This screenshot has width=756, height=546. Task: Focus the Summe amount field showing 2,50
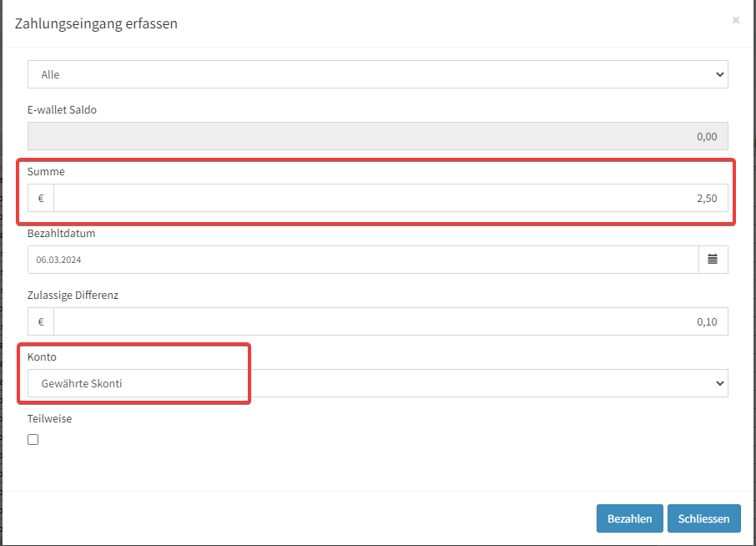pyautogui.click(x=390, y=199)
